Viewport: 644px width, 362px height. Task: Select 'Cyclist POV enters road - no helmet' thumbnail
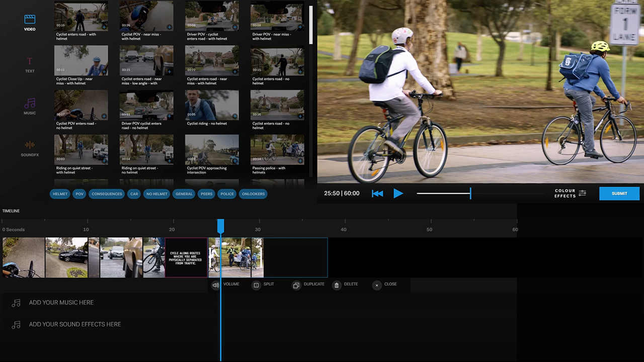81,105
